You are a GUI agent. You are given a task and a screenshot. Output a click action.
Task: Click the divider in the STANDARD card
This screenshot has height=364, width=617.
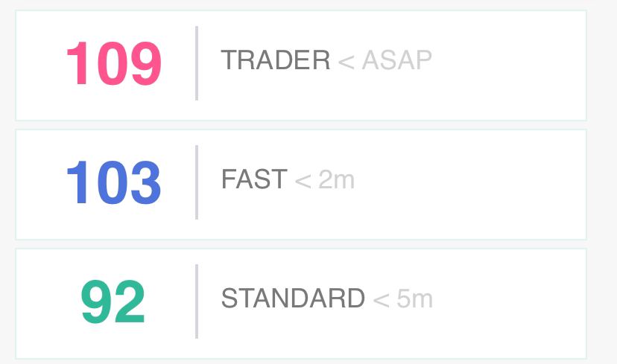[x=197, y=301]
